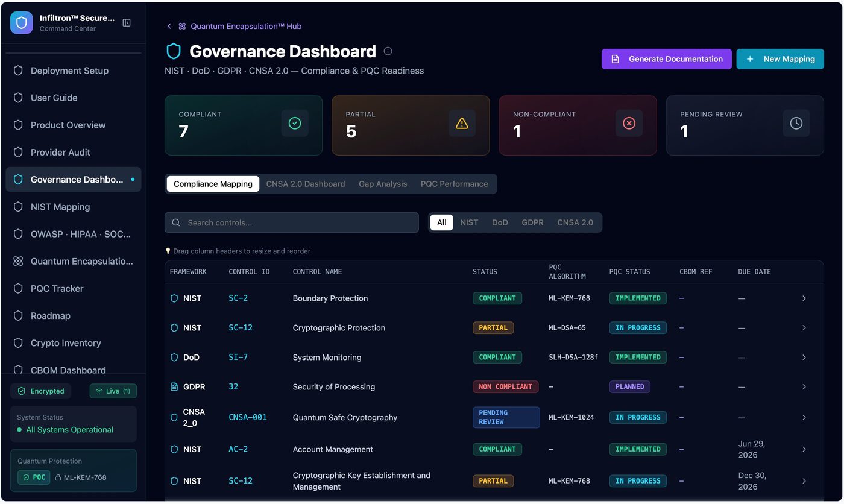The width and height of the screenshot is (844, 504).
Task: Click the PLANNED PQC status badge
Action: 629,387
